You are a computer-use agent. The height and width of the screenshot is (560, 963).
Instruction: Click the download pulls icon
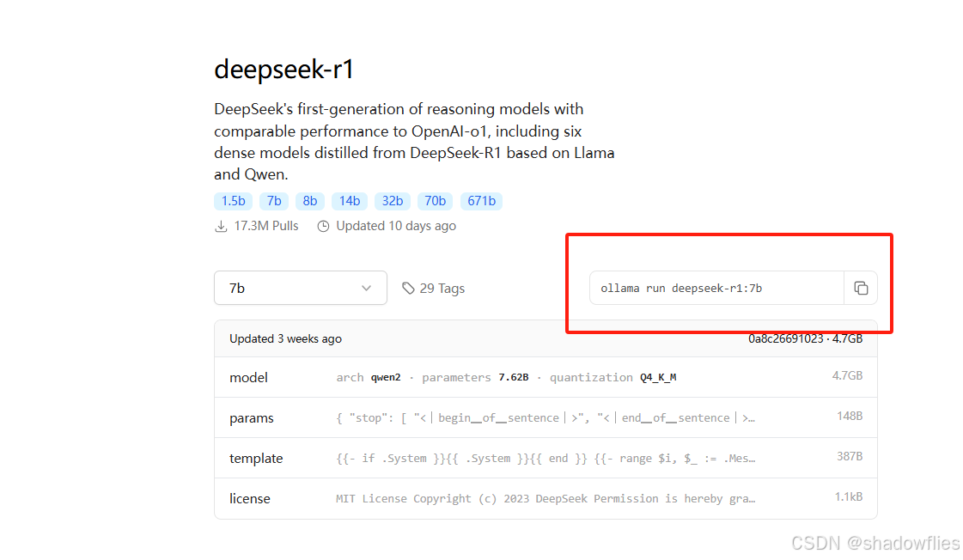click(x=221, y=227)
